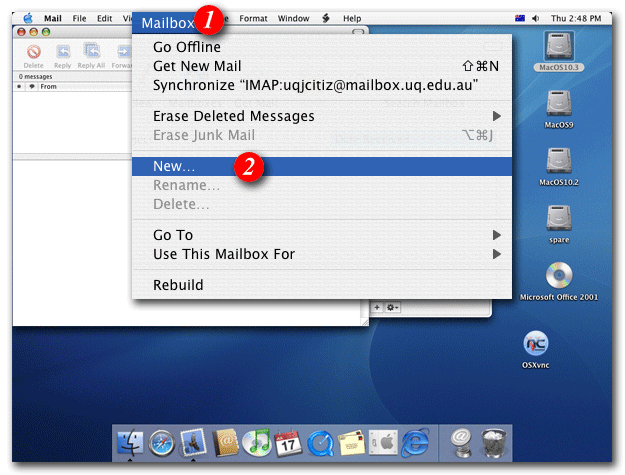Click the From column header

[50, 87]
